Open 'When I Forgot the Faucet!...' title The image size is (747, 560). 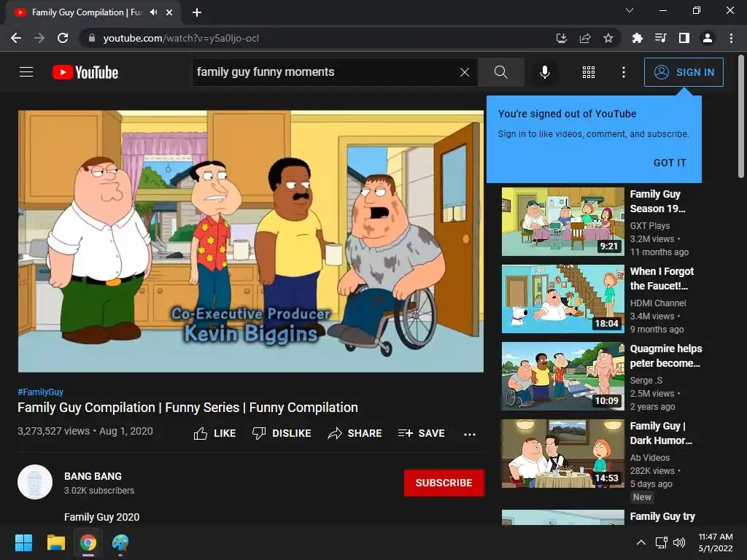click(x=662, y=279)
